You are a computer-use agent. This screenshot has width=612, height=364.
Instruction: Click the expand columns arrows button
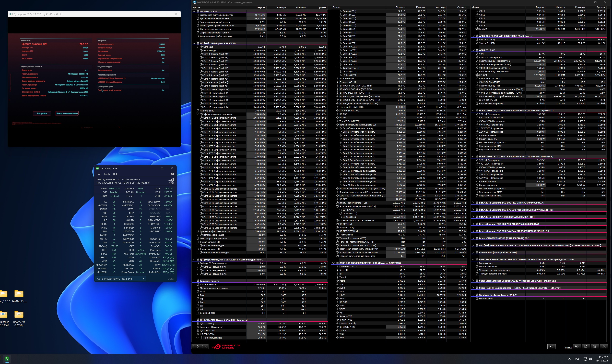tap(196, 346)
